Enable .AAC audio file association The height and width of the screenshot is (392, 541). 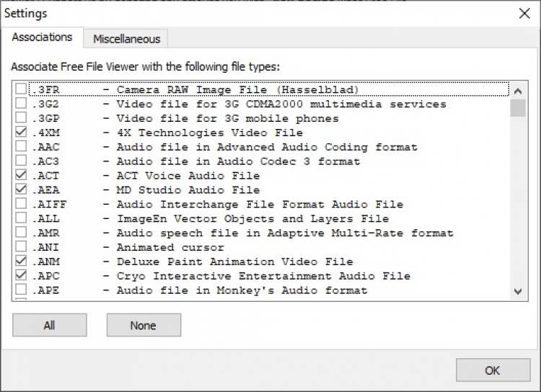point(21,147)
